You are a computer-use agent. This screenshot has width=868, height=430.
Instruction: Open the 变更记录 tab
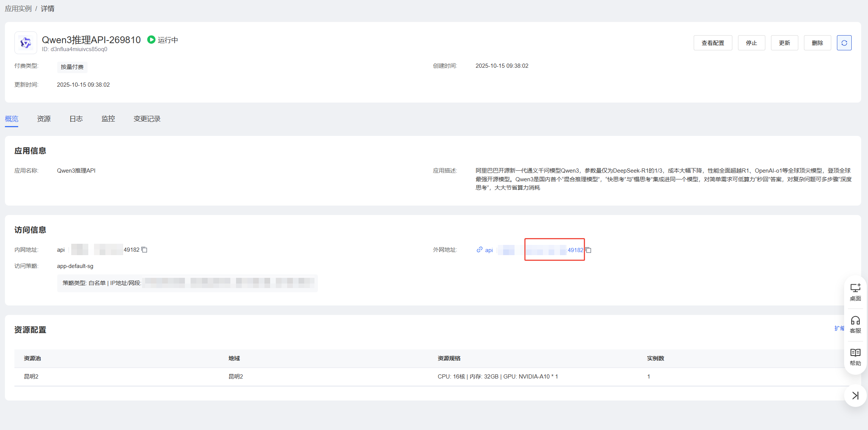[147, 119]
